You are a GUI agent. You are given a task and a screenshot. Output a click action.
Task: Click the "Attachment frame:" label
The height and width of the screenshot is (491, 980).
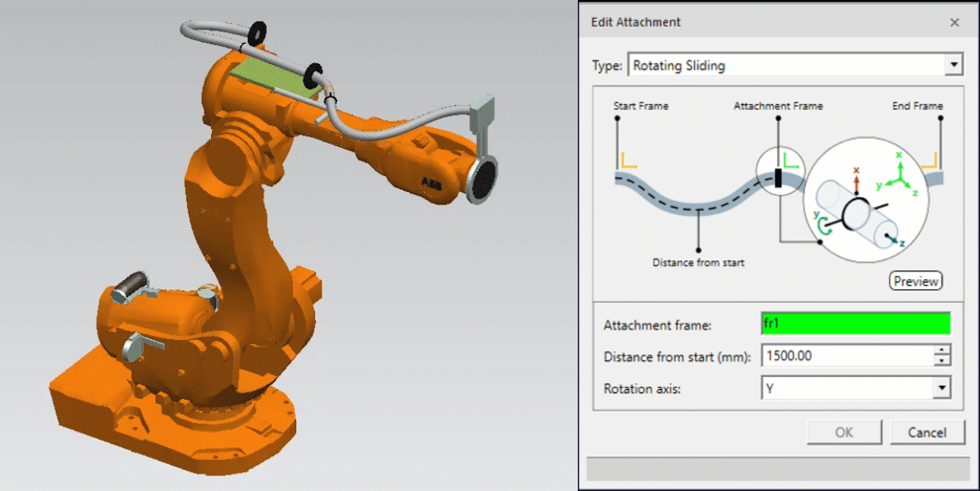click(x=657, y=325)
